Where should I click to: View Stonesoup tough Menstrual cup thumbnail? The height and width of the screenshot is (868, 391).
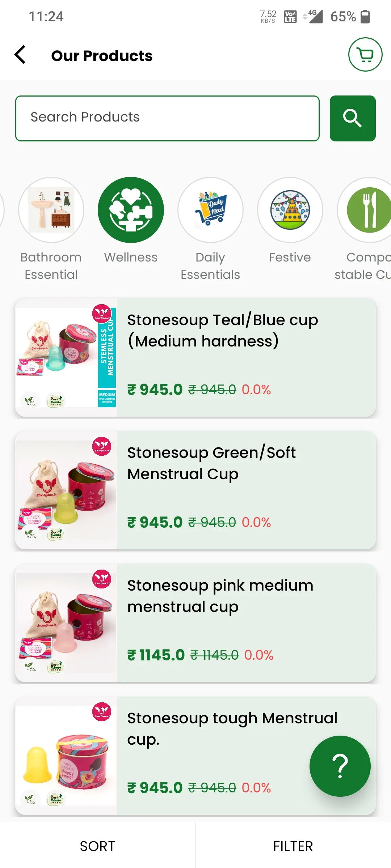66,756
